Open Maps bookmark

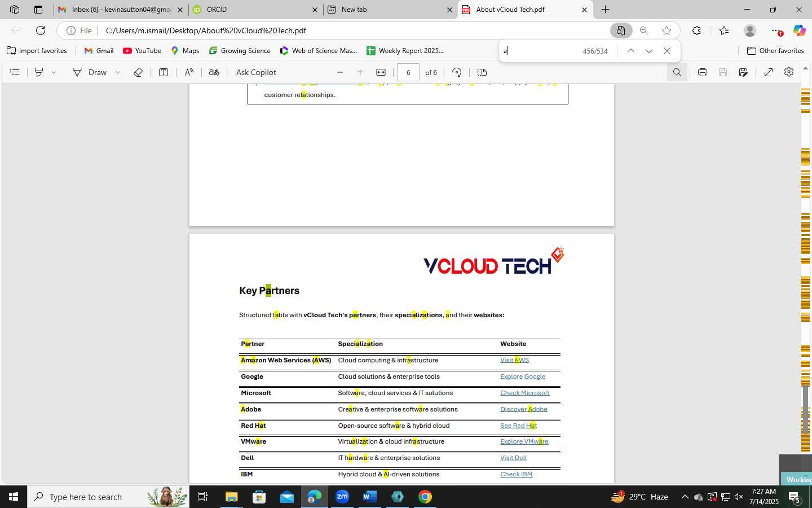[x=185, y=51]
